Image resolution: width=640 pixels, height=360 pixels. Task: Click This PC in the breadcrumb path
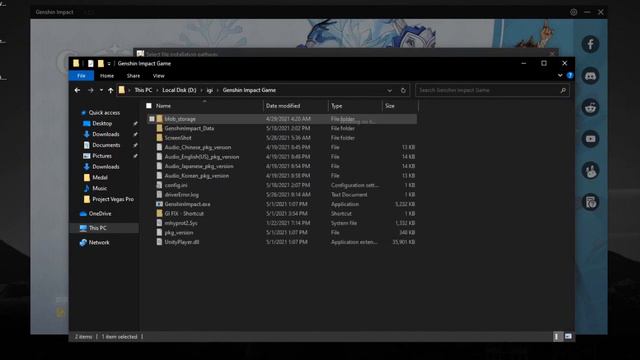(143, 90)
